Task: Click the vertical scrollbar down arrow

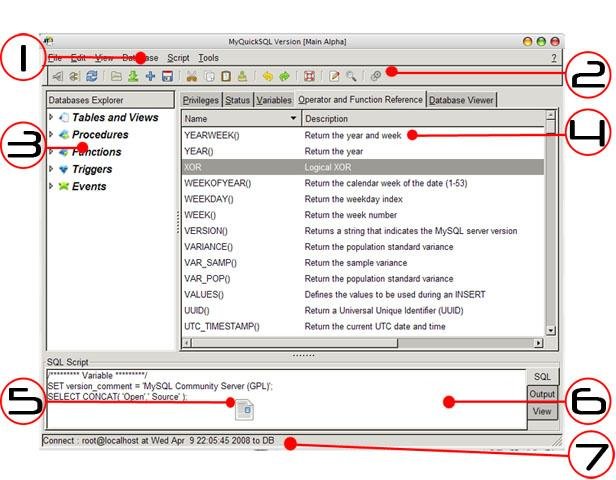Action: click(551, 330)
